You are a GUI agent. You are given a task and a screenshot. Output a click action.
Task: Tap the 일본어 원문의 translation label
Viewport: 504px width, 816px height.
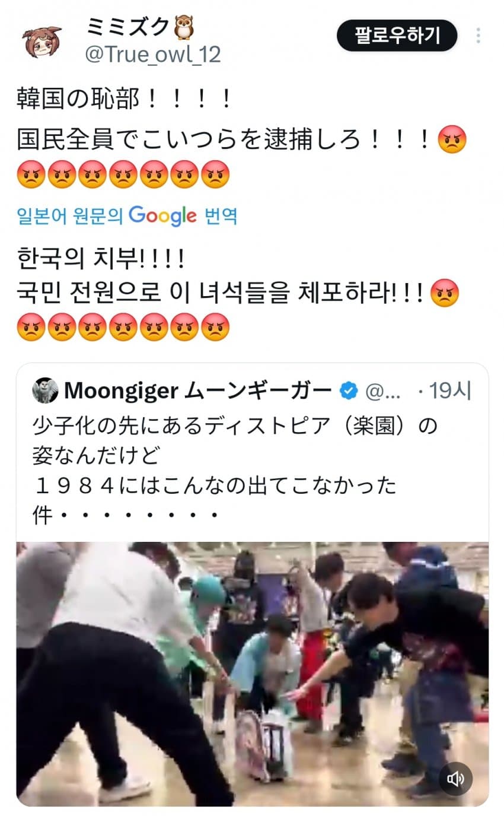click(69, 216)
